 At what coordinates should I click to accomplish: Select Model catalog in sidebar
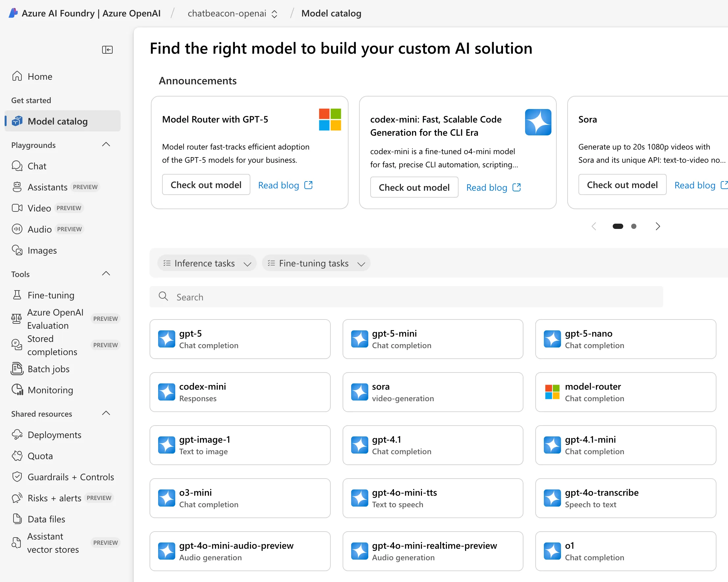tap(58, 121)
